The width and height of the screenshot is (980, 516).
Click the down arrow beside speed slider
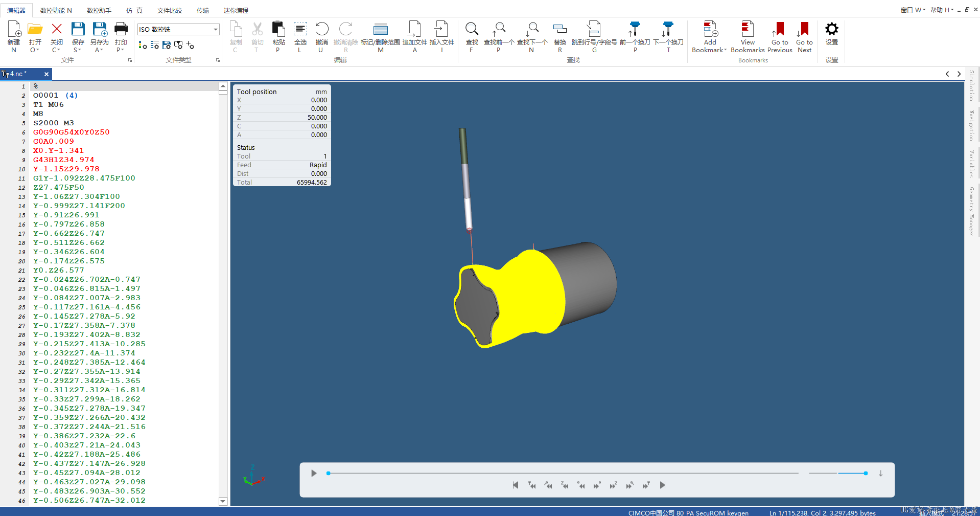click(881, 473)
